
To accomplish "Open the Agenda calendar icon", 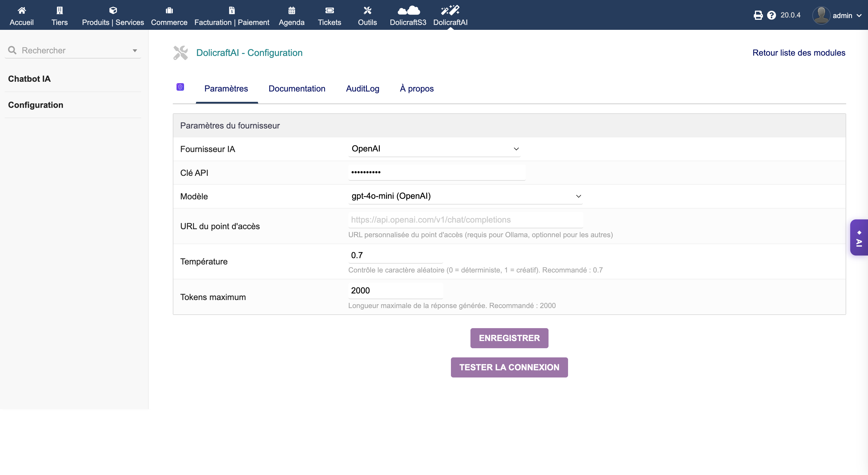I will coord(291,10).
